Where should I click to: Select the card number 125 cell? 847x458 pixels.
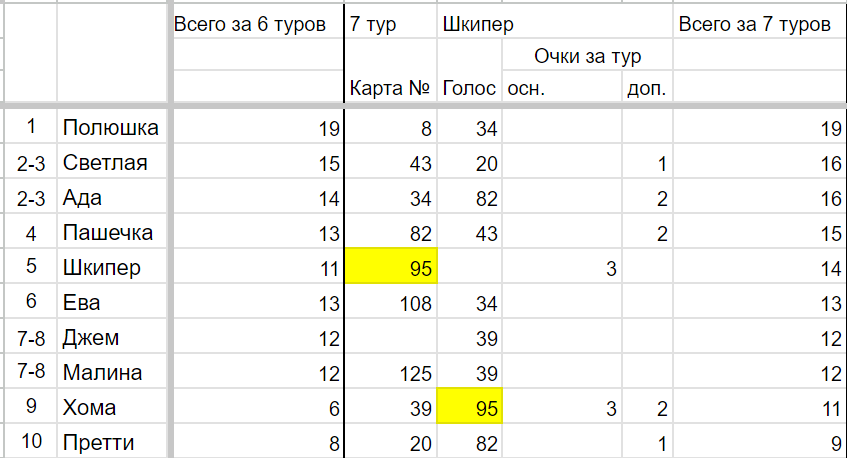click(x=391, y=371)
